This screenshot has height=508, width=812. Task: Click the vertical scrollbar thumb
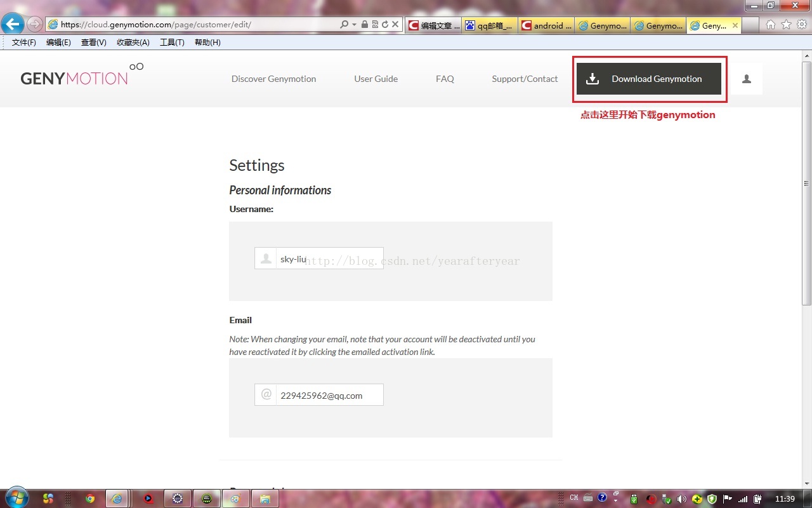pos(806,184)
